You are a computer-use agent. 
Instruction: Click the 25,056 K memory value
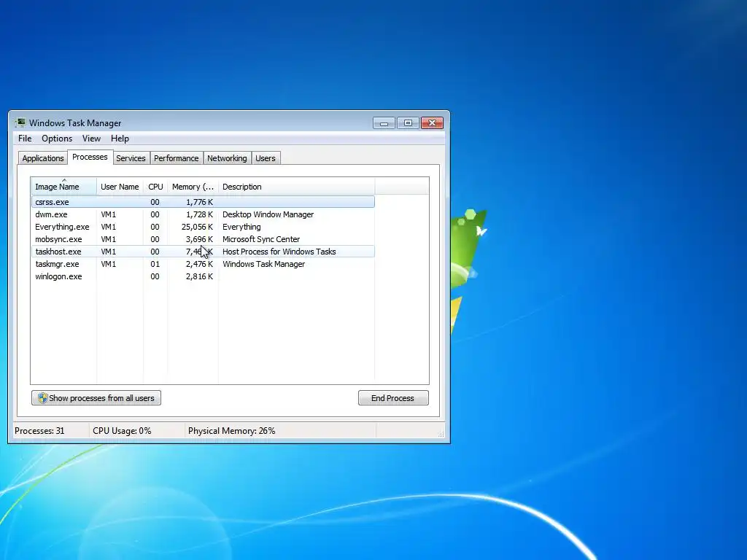[197, 227]
